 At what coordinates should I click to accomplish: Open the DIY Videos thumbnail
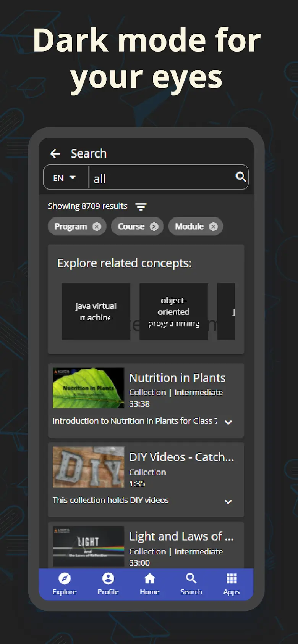tap(88, 467)
